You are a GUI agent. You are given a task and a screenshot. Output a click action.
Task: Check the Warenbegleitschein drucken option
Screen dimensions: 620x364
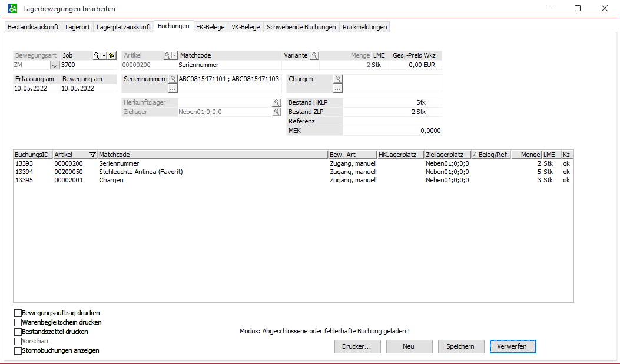tap(18, 322)
